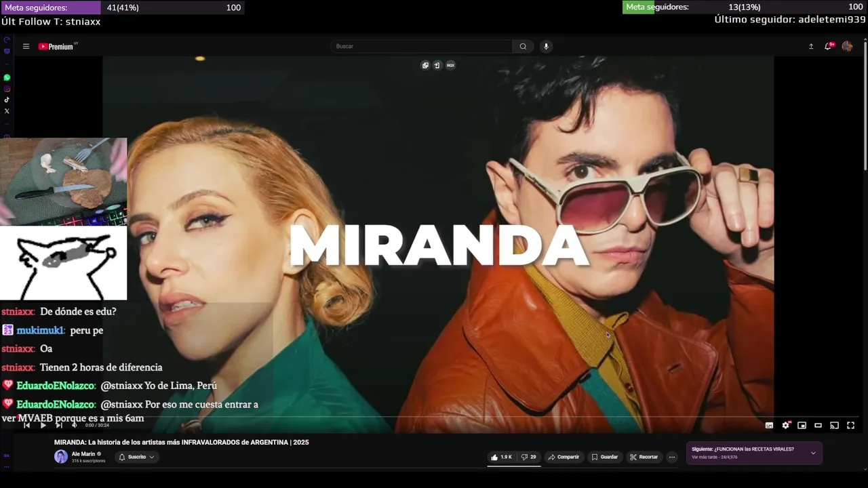Click Siguiente ¿FUNCIONAN las RECETAS VIRALES? title

coord(743,449)
